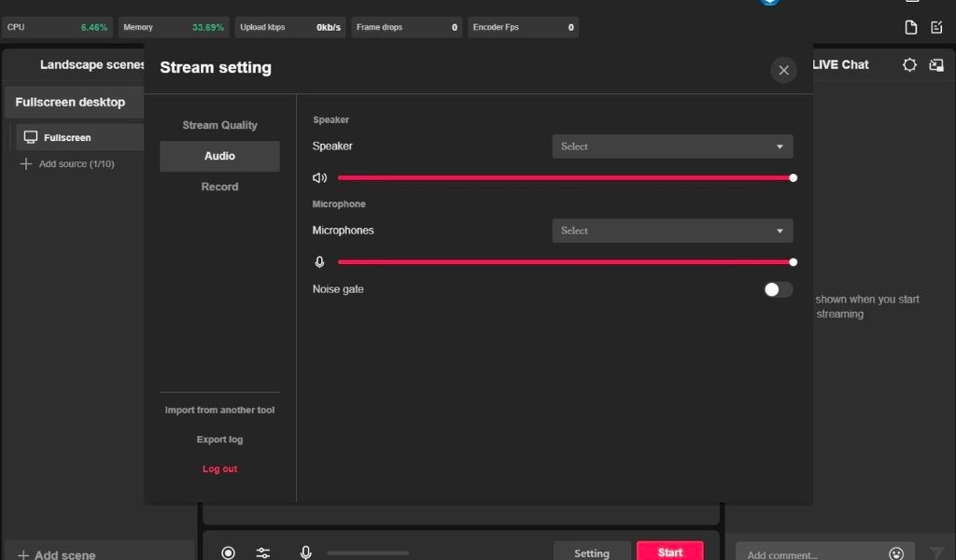Click the bottom bar mic level slider
This screenshot has height=560, width=956.
click(368, 553)
